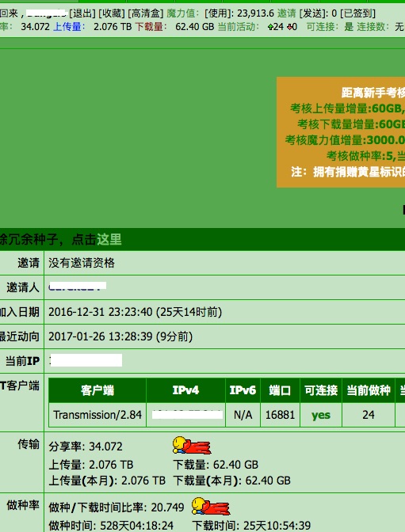
Task: Click the 可连接 column header
Action: (321, 390)
